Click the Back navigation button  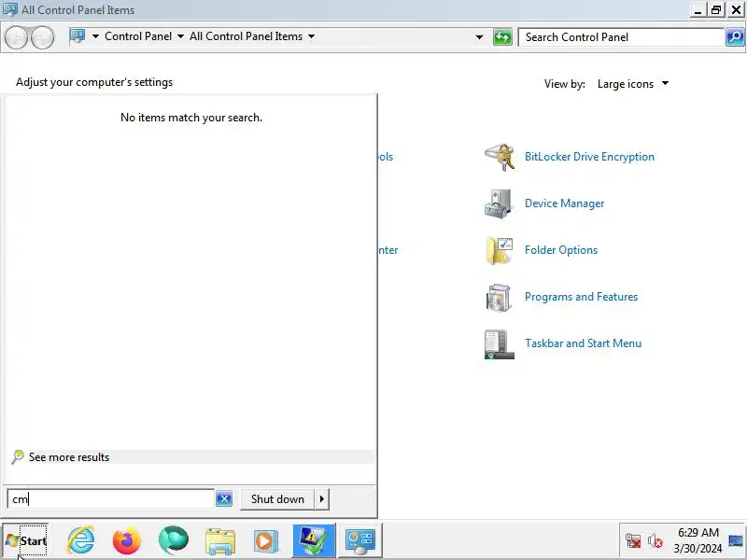pos(16,37)
